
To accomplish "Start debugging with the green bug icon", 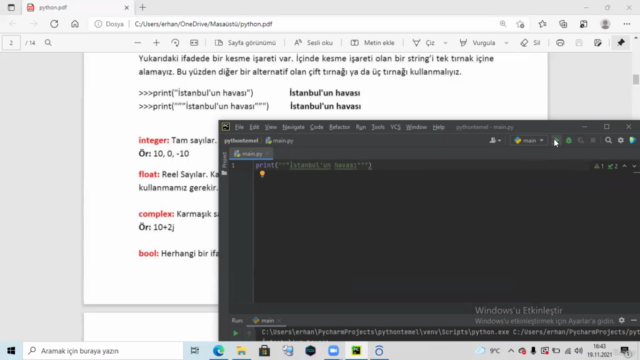I will 569,140.
